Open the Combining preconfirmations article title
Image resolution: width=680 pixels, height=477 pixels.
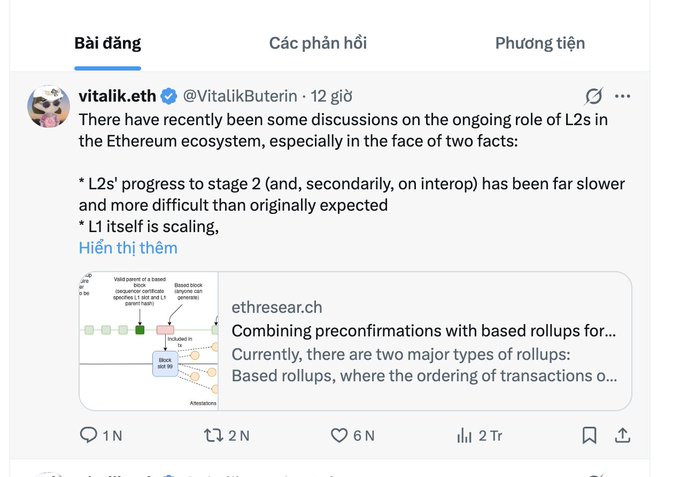(x=423, y=330)
